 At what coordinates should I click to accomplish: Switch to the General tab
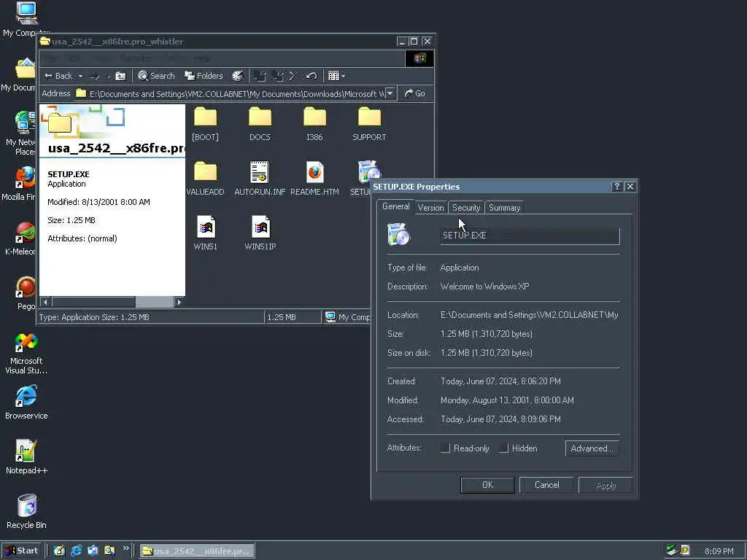tap(395, 206)
